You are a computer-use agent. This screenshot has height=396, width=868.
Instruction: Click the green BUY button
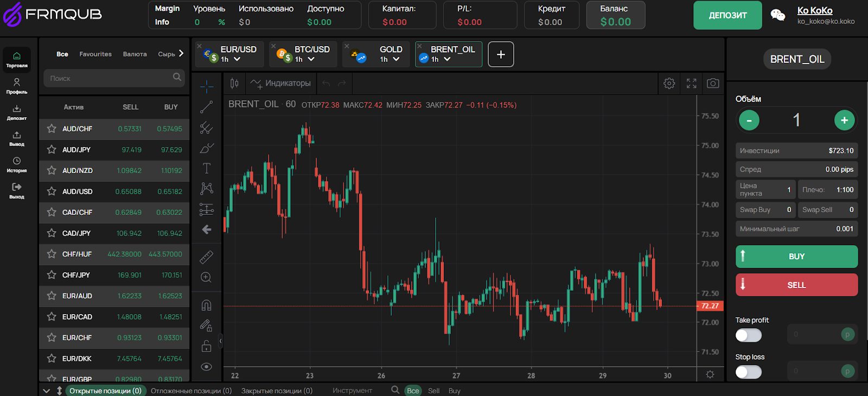(x=796, y=257)
